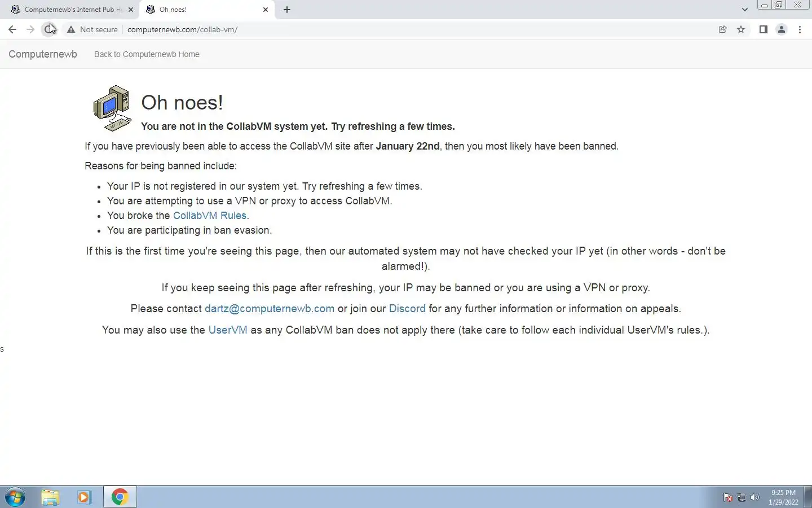Open Windows Explorer from taskbar
812x508 pixels.
50,497
